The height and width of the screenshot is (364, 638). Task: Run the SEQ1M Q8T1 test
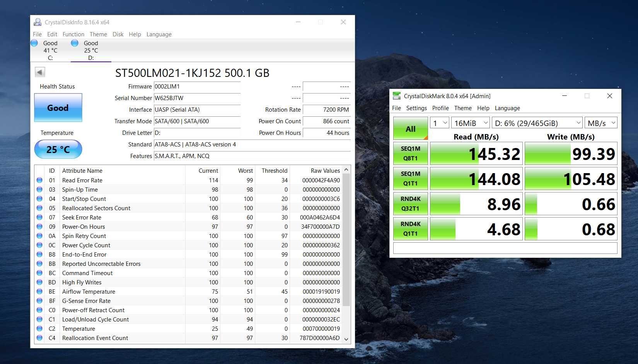[411, 153]
